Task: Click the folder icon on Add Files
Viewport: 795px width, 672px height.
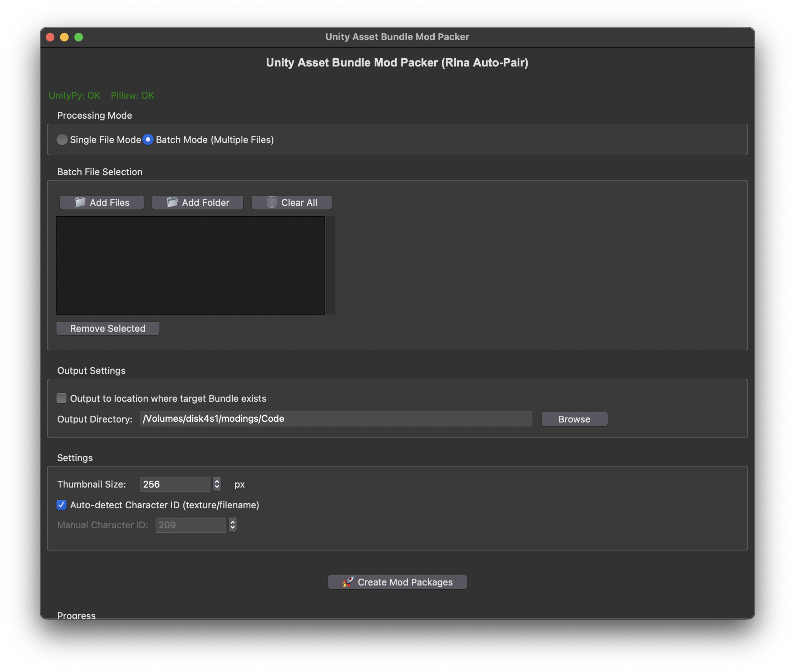Action: 80,202
